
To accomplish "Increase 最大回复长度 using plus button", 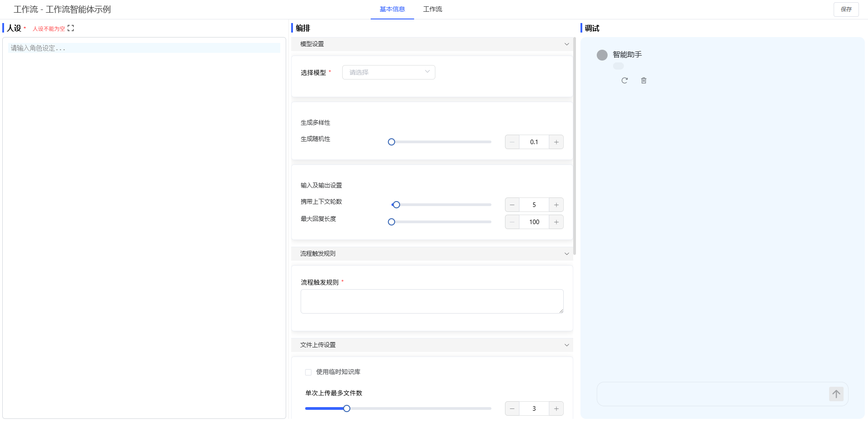I will (x=556, y=222).
